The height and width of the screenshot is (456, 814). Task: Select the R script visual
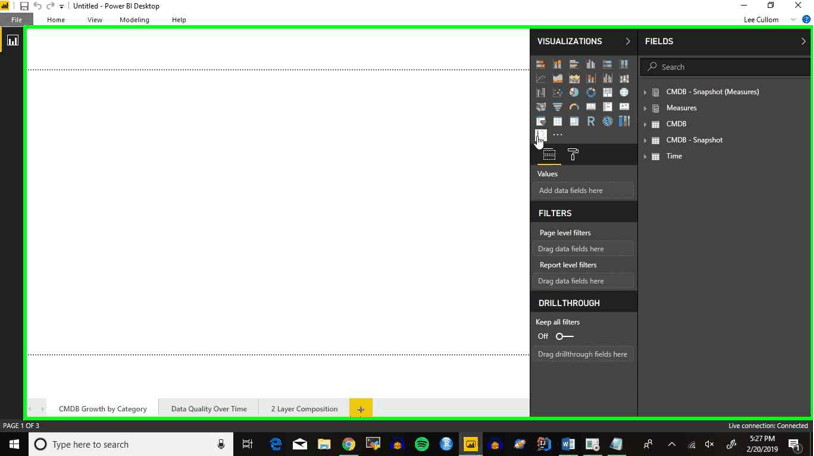click(x=591, y=121)
